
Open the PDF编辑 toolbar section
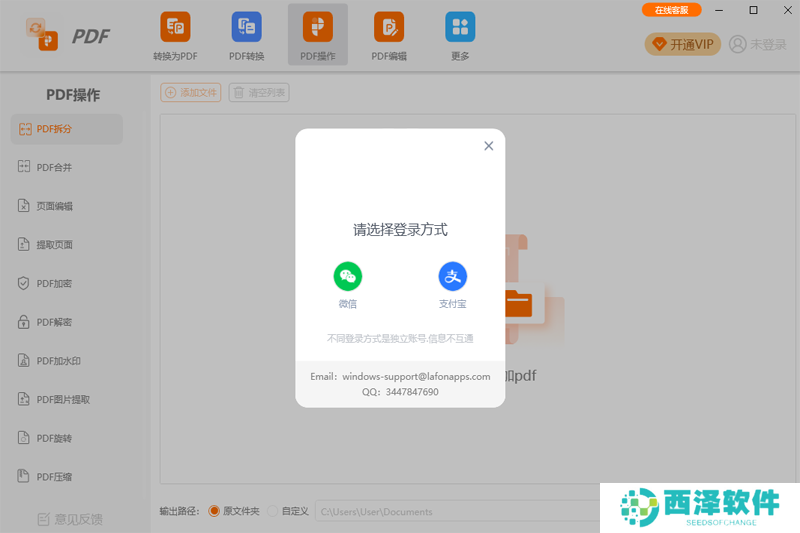point(389,36)
